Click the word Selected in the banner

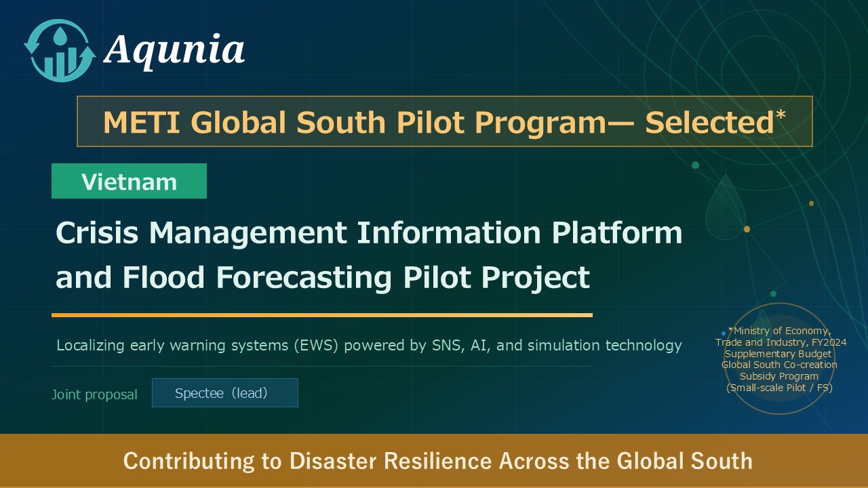(x=709, y=122)
